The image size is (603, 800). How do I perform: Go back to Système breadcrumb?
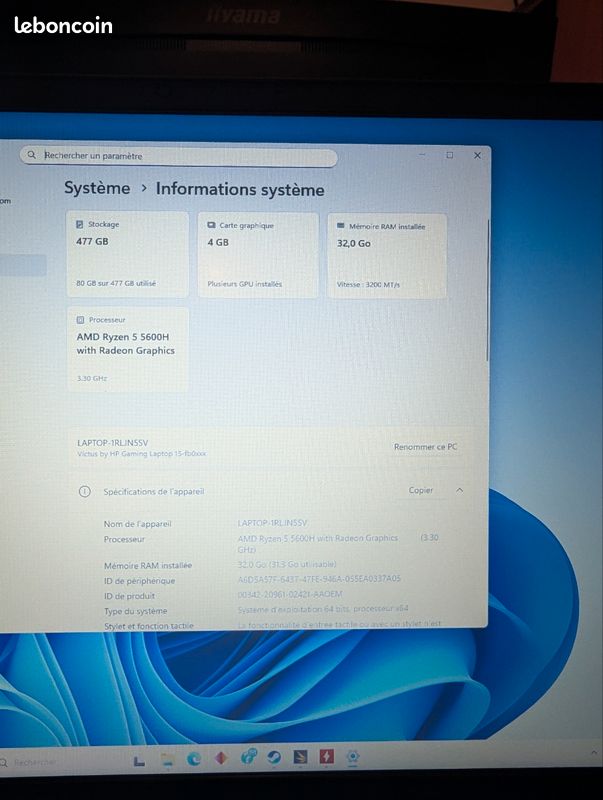[x=97, y=188]
